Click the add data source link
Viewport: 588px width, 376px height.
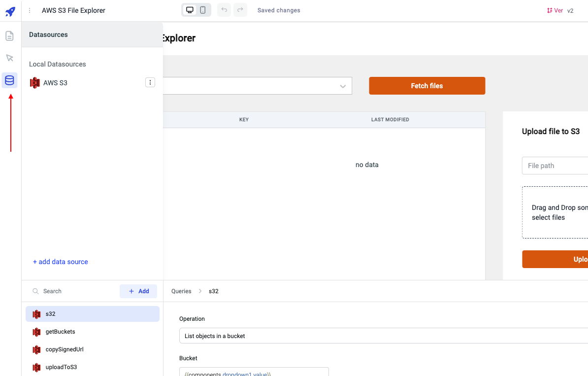(60, 262)
